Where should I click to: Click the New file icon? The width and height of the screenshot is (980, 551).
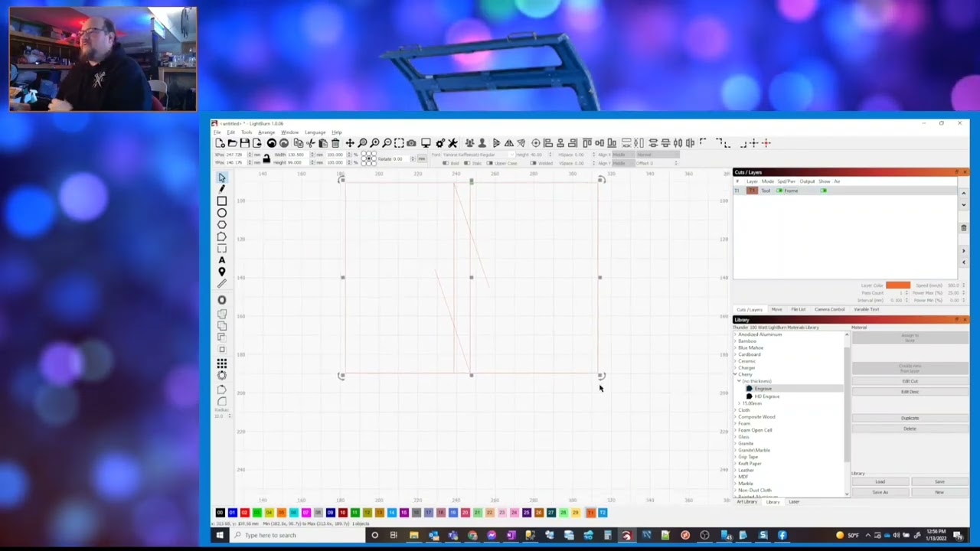pyautogui.click(x=220, y=143)
